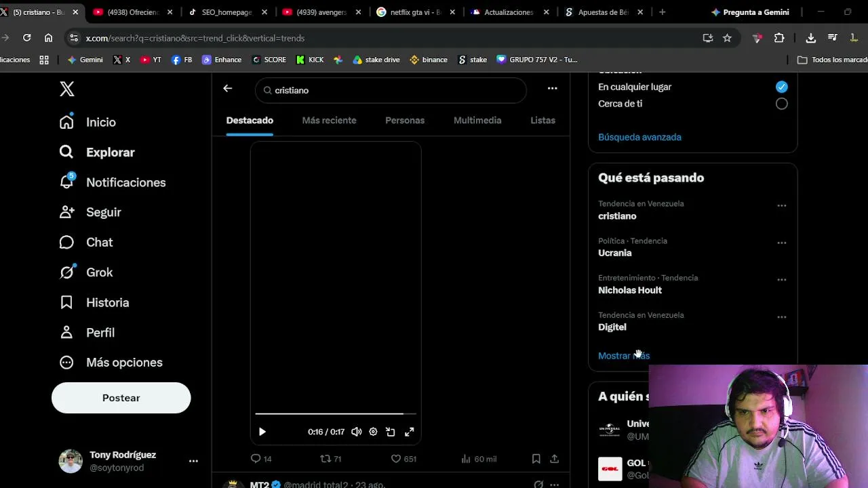868x488 pixels.
Task: Like the post with 651 likes
Action: tap(403, 459)
